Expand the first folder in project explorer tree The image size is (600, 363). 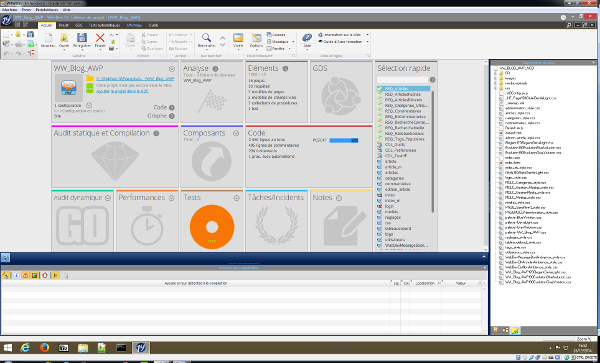tap(496, 73)
